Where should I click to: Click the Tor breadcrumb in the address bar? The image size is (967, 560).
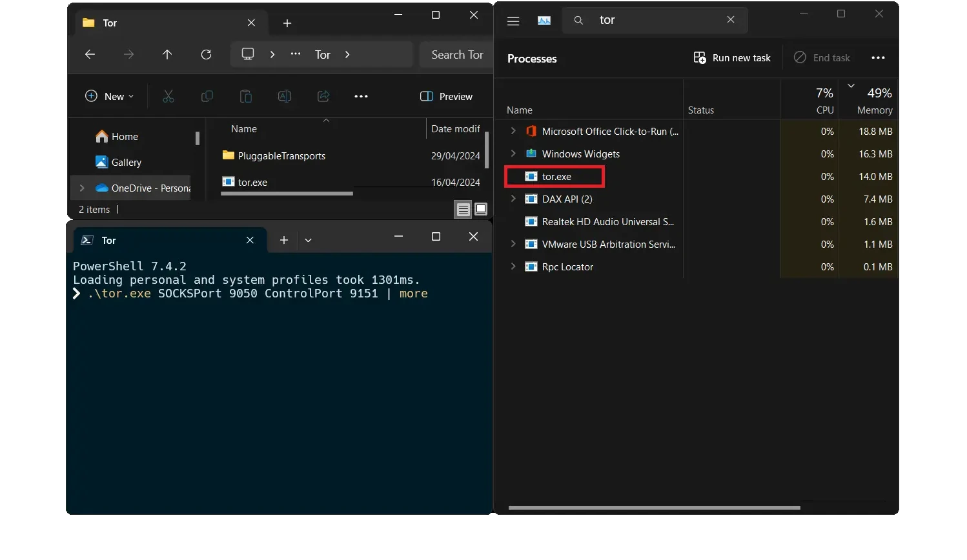point(323,55)
